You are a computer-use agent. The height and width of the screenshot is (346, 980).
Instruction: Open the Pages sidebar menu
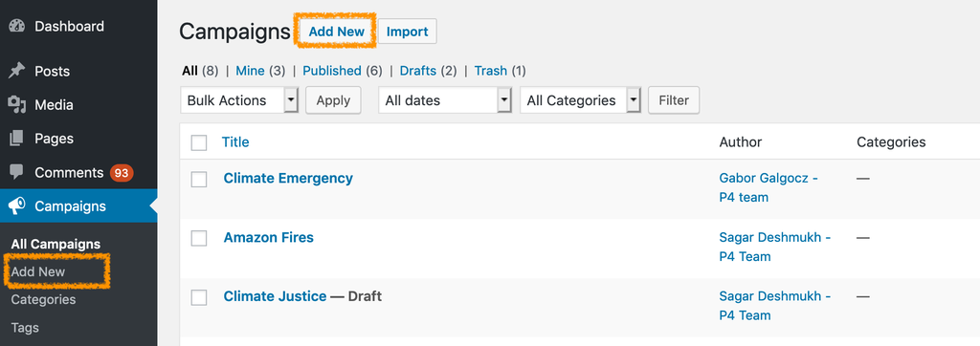tap(54, 139)
